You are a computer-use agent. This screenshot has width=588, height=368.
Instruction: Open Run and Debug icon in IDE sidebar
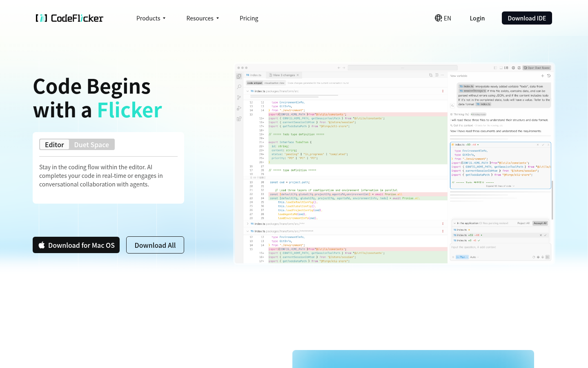[239, 108]
